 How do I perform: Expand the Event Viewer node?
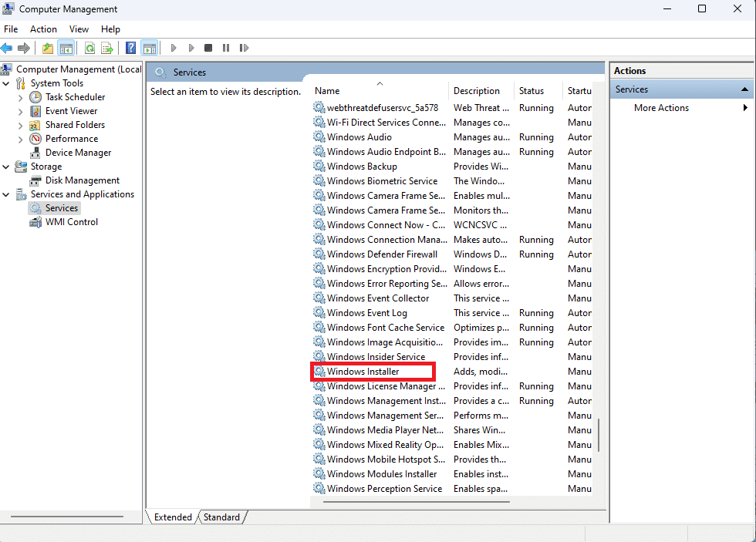[20, 112]
